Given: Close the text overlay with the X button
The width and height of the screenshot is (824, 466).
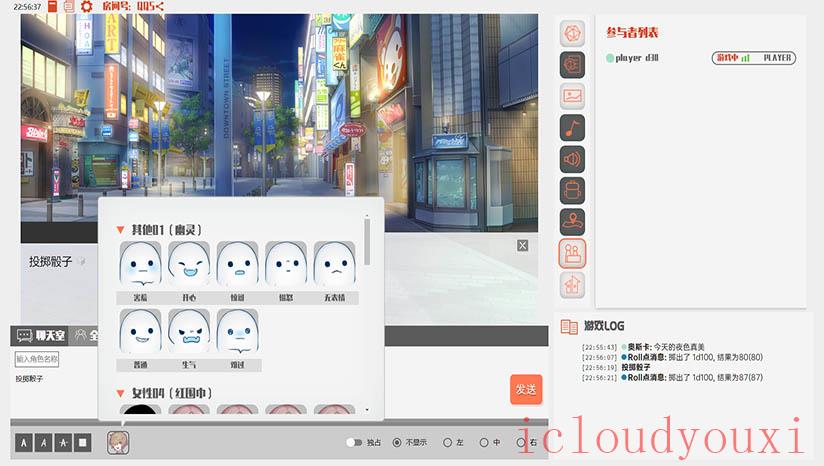Looking at the screenshot, I should 522,245.
